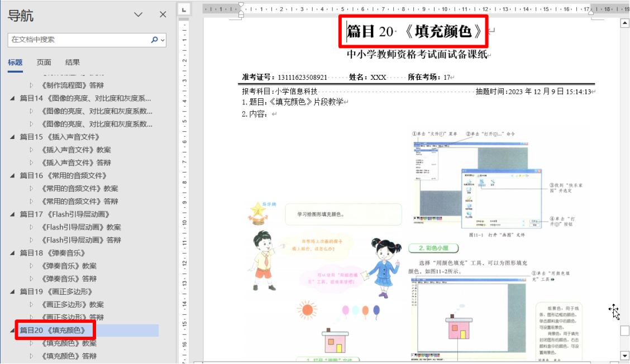Select 篇目20《填充颜色》 in the navigation tree
The height and width of the screenshot is (364, 630).
[x=56, y=330]
